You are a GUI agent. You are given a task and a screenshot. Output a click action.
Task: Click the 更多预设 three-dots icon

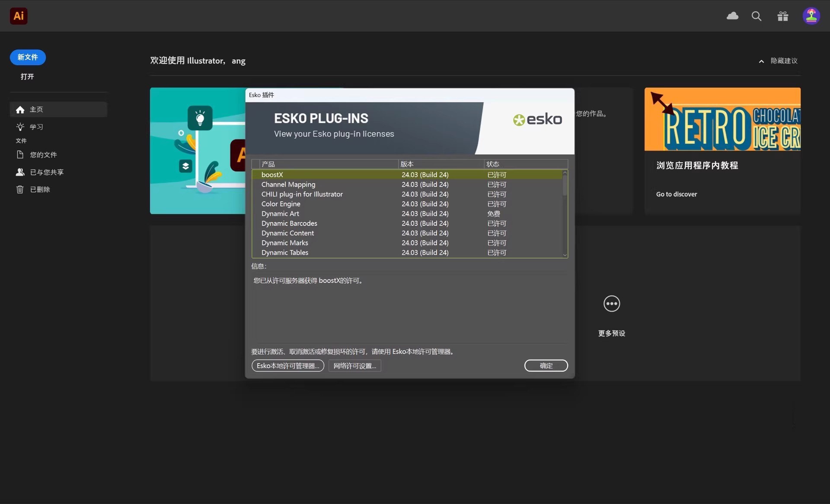[612, 304]
